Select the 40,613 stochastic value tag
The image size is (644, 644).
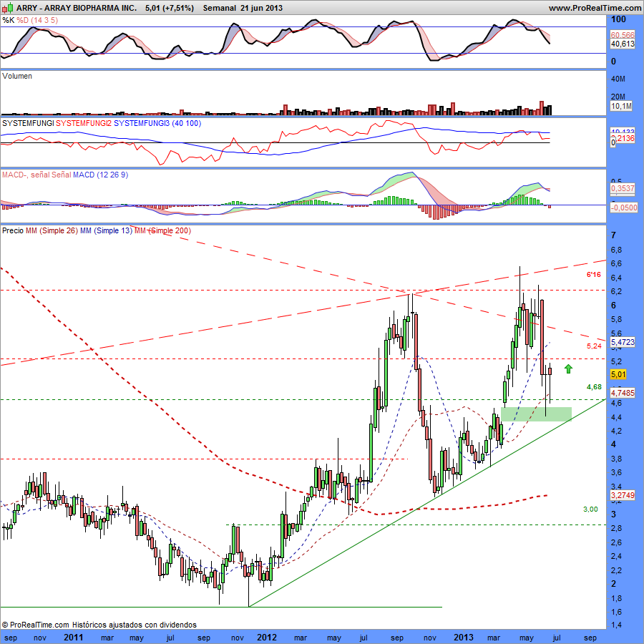pos(623,44)
